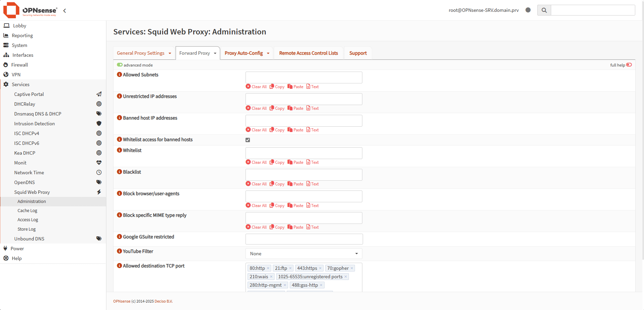Image resolution: width=644 pixels, height=310 pixels.
Task: Click the Squid Web Proxy bolt icon
Action: 99,192
